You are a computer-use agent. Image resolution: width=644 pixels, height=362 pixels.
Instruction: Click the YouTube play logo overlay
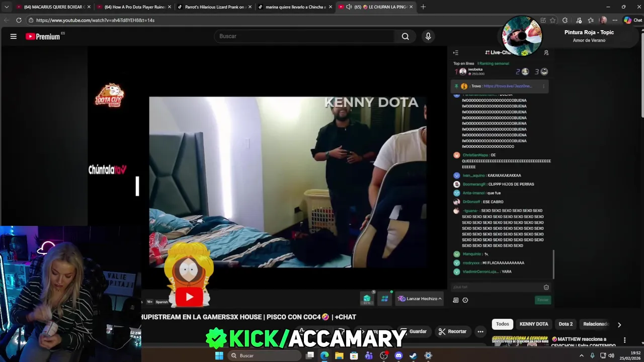(190, 297)
